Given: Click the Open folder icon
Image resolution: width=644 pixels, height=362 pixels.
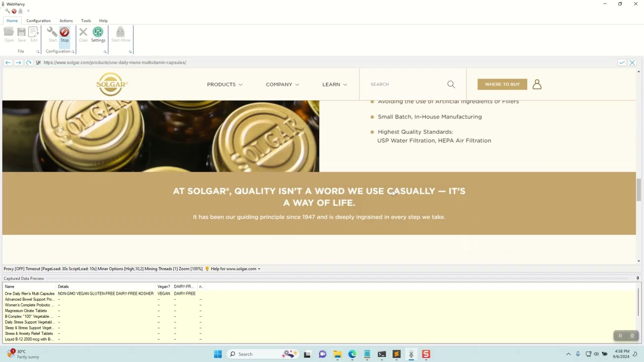Looking at the screenshot, I should [x=9, y=35].
